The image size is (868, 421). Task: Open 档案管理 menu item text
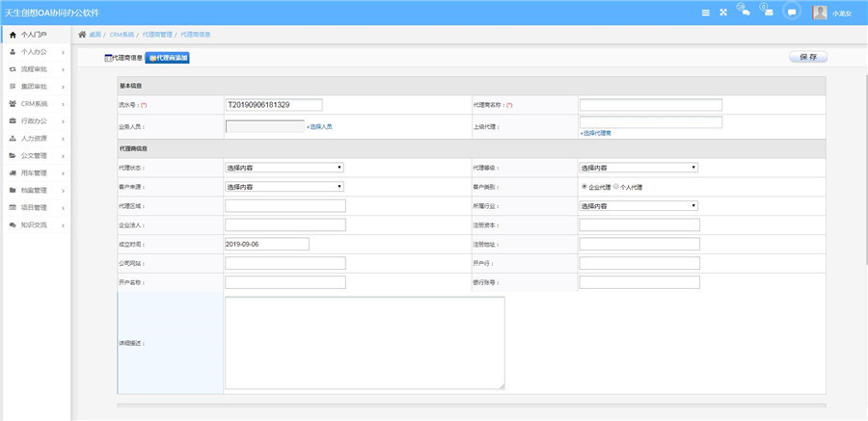click(x=34, y=191)
